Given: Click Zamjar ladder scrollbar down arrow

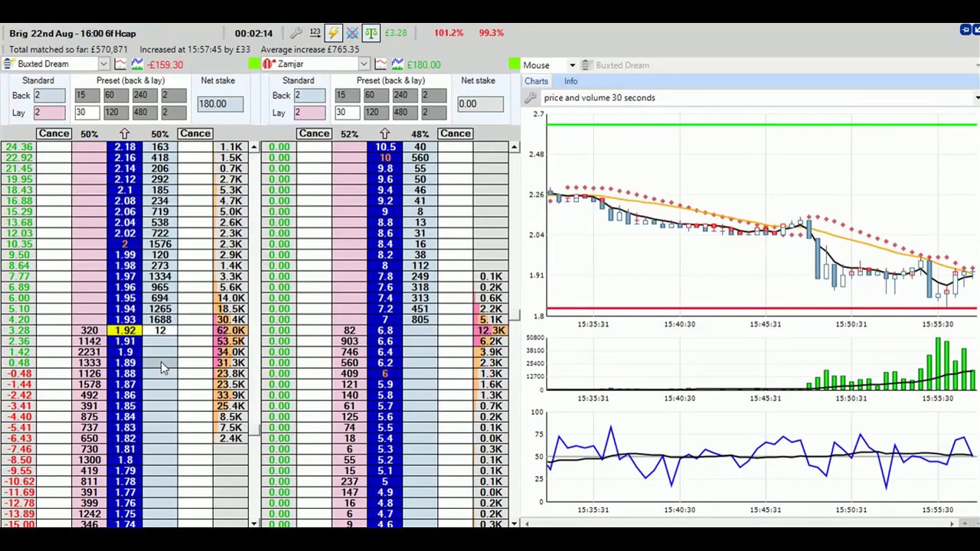Looking at the screenshot, I should [514, 523].
